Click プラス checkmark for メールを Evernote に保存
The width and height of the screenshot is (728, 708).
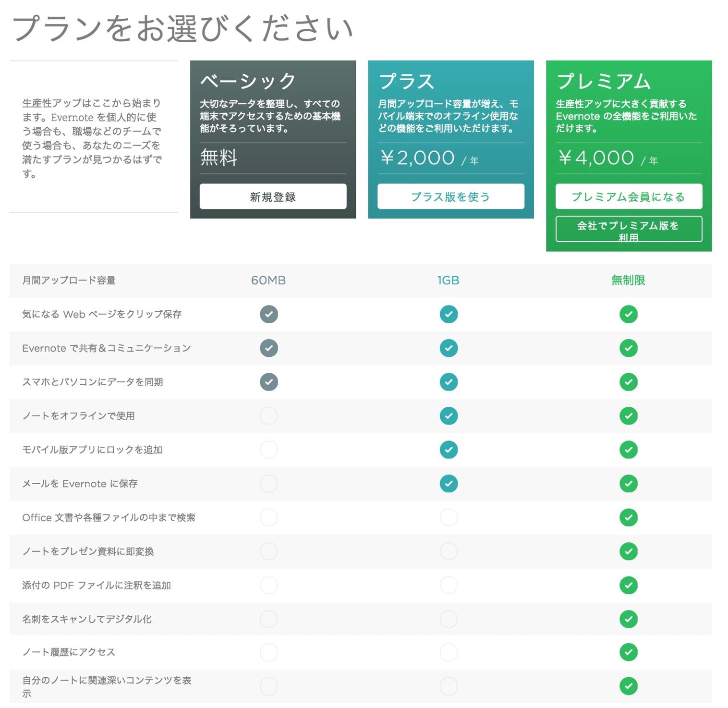coord(449,484)
